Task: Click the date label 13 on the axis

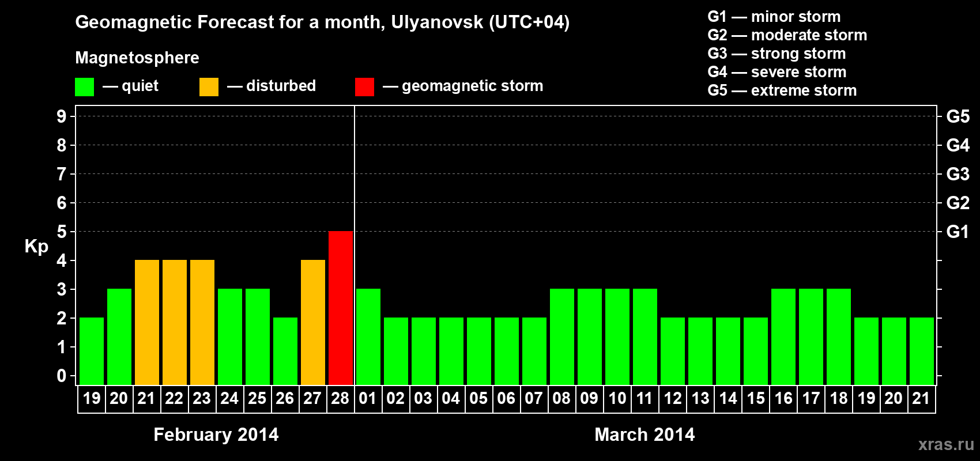Action: (700, 399)
